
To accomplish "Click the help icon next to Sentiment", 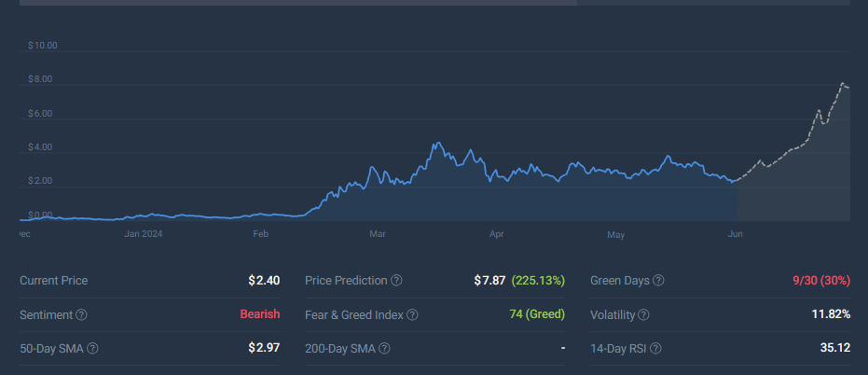I will [81, 315].
